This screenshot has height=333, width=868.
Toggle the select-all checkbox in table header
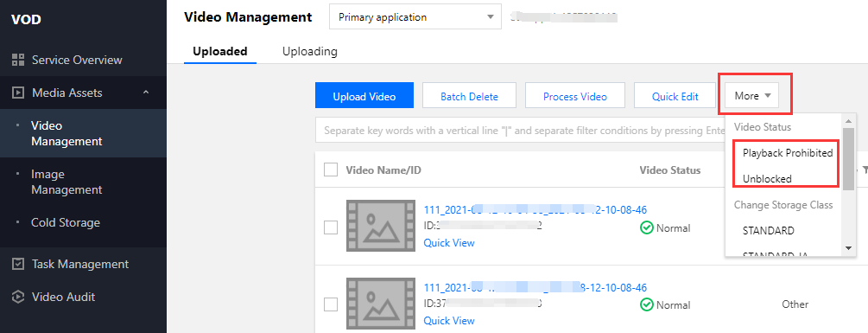click(x=331, y=170)
